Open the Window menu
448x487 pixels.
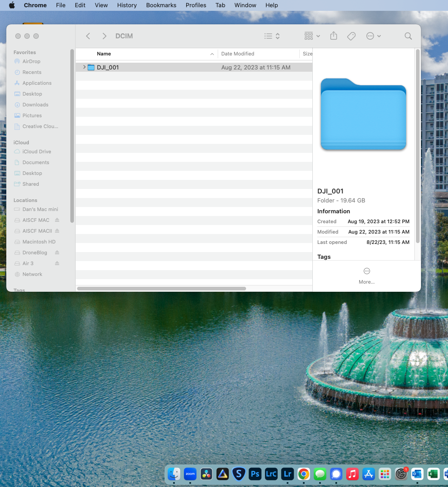(x=245, y=5)
